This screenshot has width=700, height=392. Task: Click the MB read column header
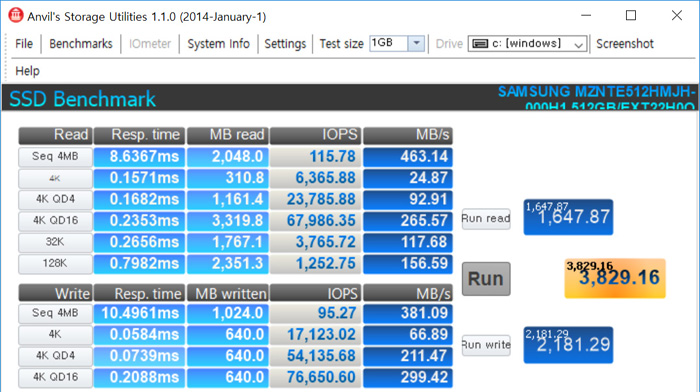[x=228, y=135]
